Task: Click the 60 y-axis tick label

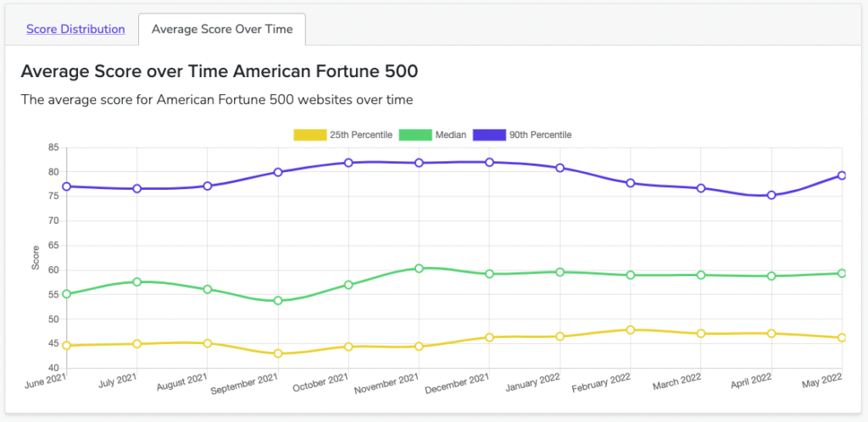Action: tap(53, 270)
